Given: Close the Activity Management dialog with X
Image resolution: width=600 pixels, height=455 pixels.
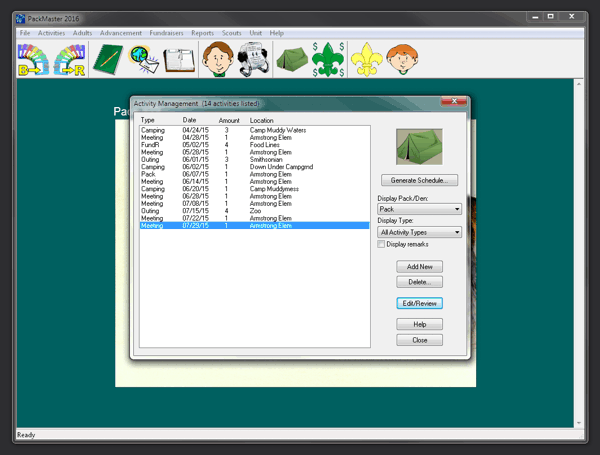Looking at the screenshot, I should [454, 101].
